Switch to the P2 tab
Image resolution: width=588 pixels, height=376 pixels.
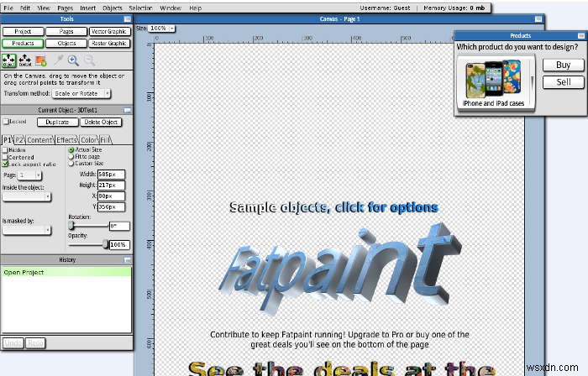click(19, 139)
